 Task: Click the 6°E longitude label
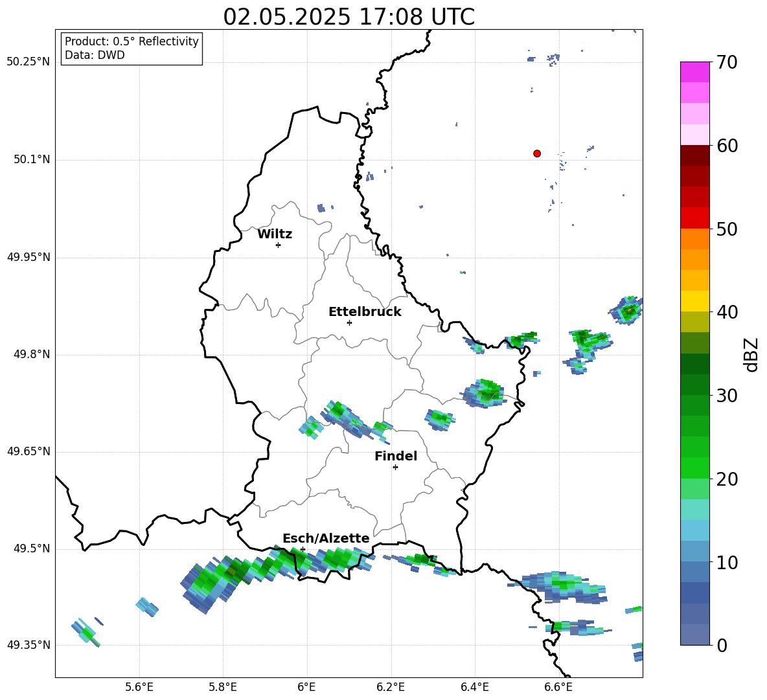(x=306, y=688)
